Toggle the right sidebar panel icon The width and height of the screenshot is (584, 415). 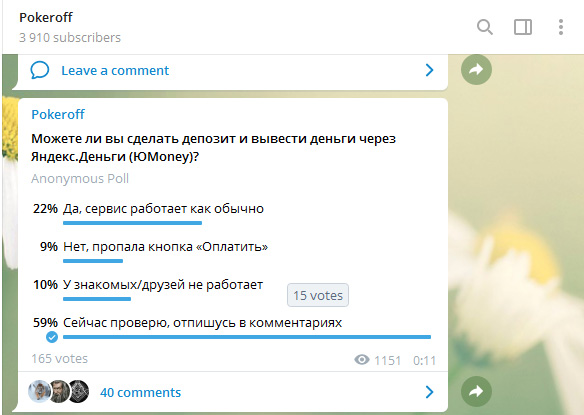tap(523, 27)
